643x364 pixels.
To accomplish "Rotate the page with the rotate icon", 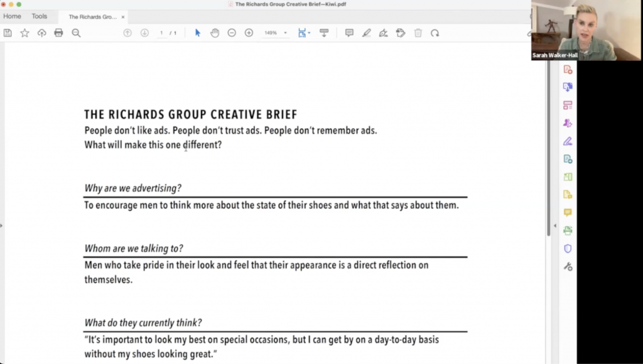I will point(435,33).
